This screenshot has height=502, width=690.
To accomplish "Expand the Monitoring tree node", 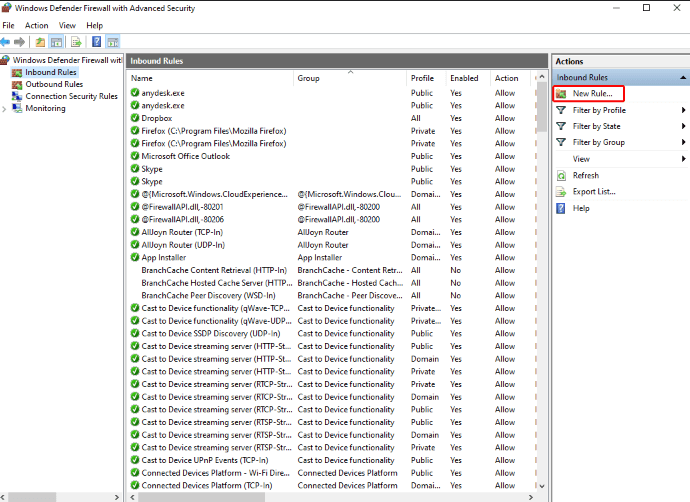I will coord(4,109).
